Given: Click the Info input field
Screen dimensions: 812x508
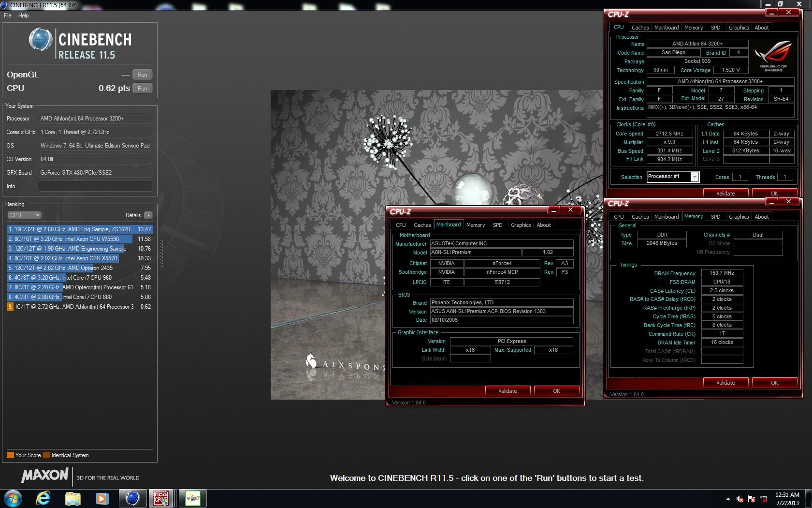Looking at the screenshot, I should tap(95, 186).
